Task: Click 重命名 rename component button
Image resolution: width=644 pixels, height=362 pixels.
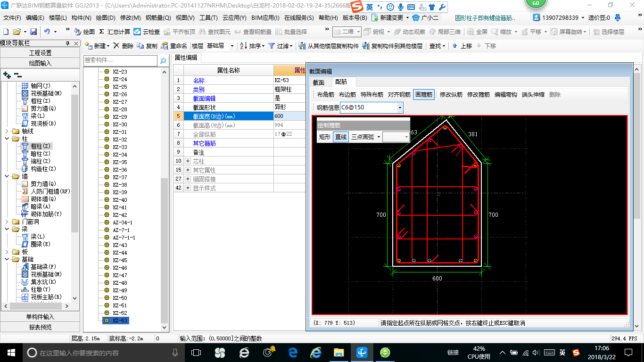Action: click(174, 46)
